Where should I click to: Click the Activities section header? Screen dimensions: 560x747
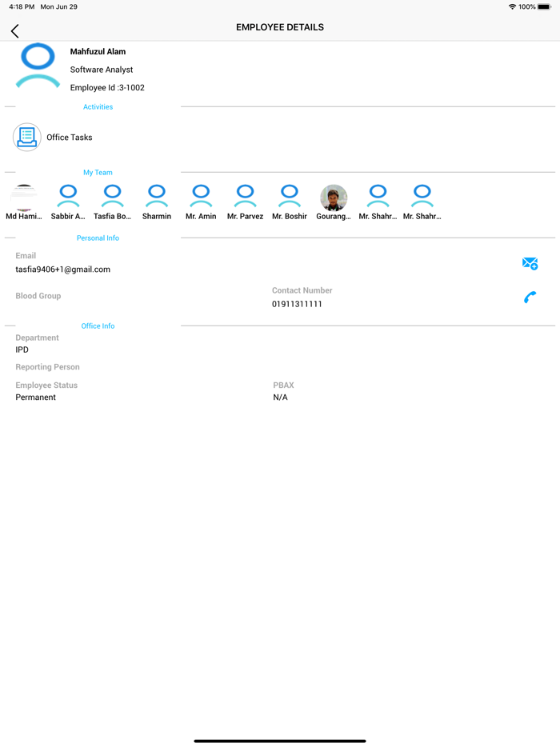tap(98, 107)
